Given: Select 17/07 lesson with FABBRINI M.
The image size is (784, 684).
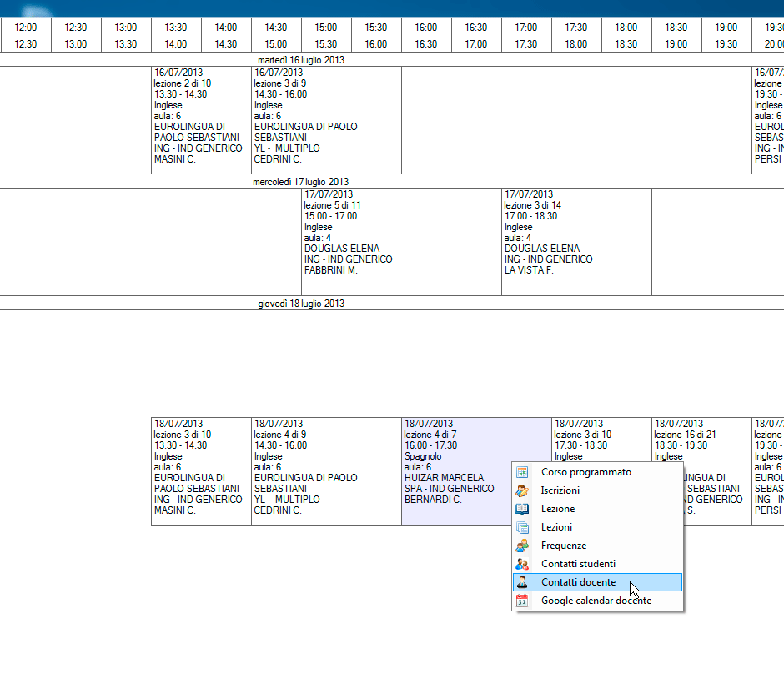Looking at the screenshot, I should point(401,242).
